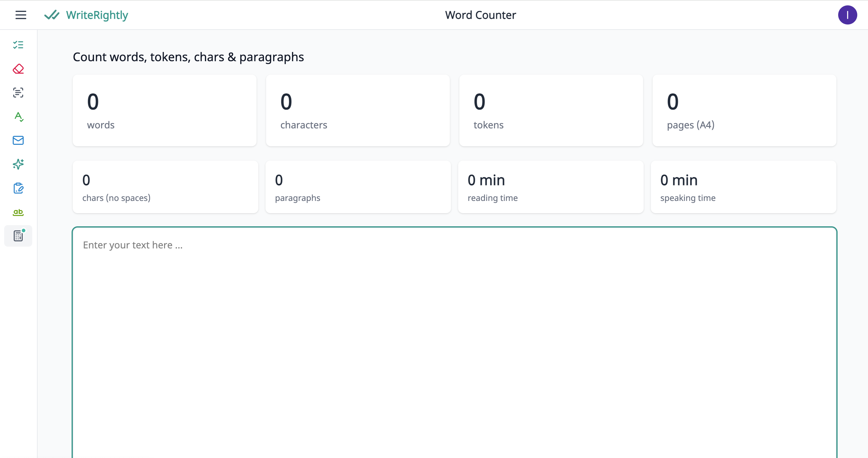Click the paragraphs count card
This screenshot has width=868, height=458.
tap(358, 187)
